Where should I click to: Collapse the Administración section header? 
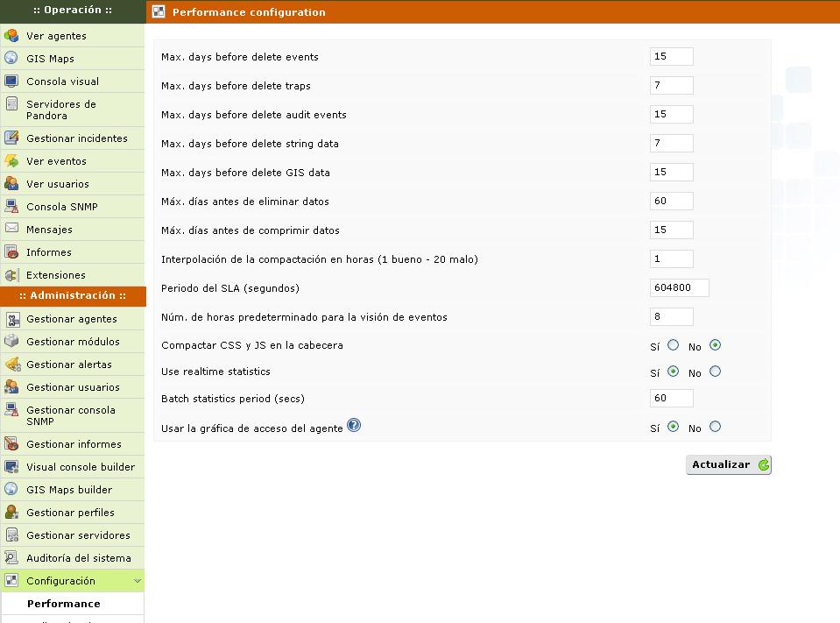[x=72, y=296]
